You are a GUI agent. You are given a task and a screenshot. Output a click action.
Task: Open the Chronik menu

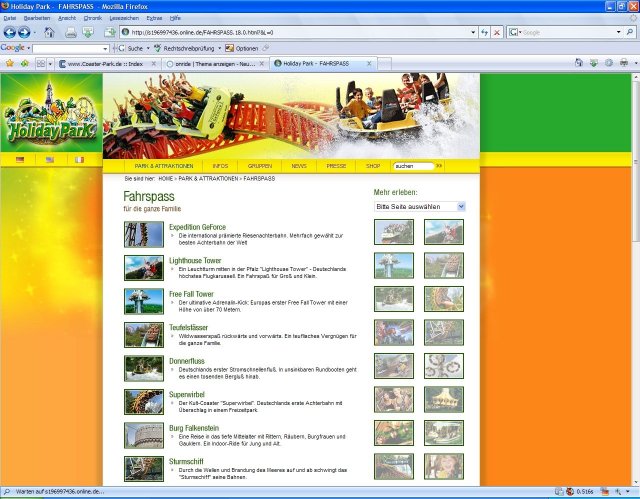coord(93,18)
